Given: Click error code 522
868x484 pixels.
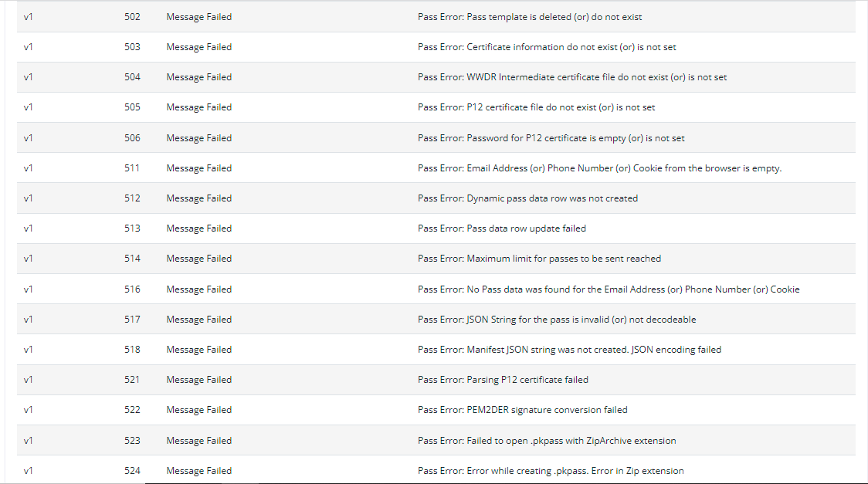Looking at the screenshot, I should click(x=132, y=410).
